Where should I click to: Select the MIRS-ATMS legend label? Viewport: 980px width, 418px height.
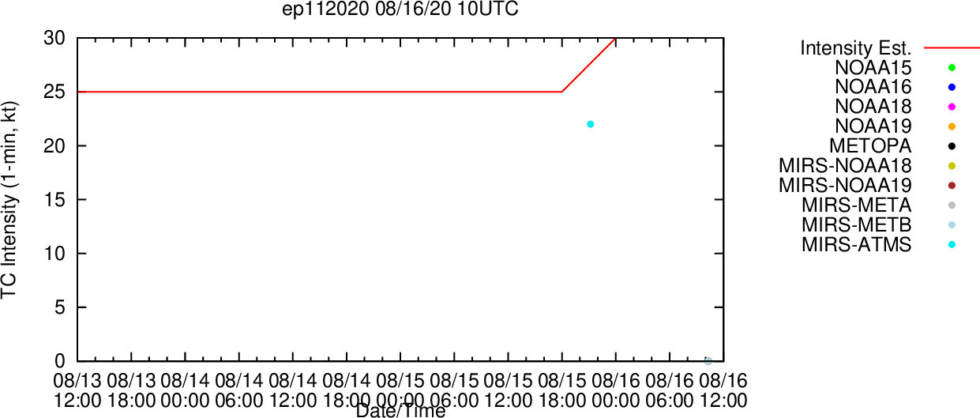tap(856, 245)
